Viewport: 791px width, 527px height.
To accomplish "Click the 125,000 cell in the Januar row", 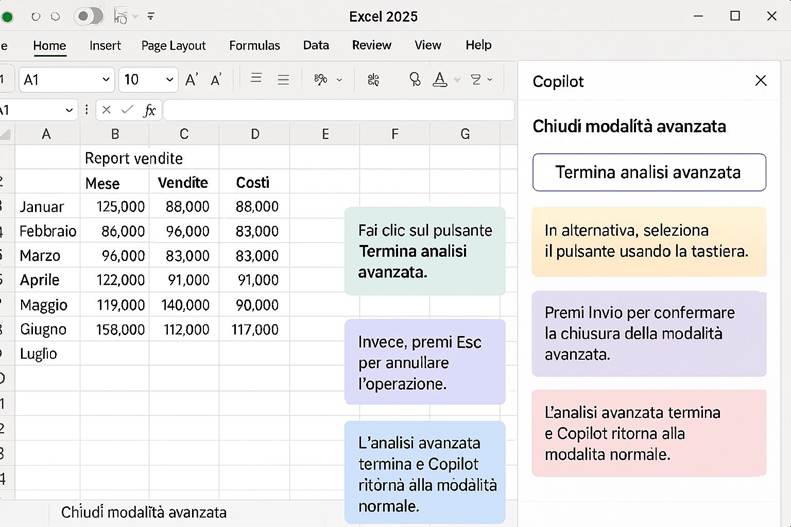I will (115, 207).
